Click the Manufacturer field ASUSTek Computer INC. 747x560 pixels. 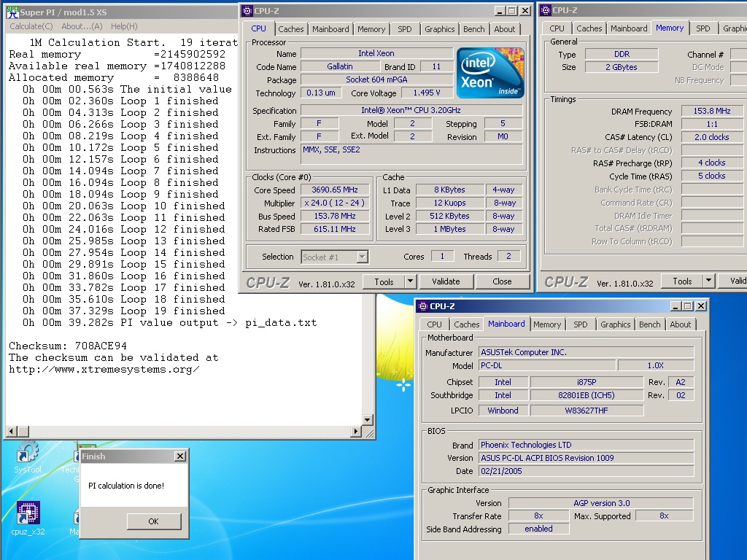(587, 352)
